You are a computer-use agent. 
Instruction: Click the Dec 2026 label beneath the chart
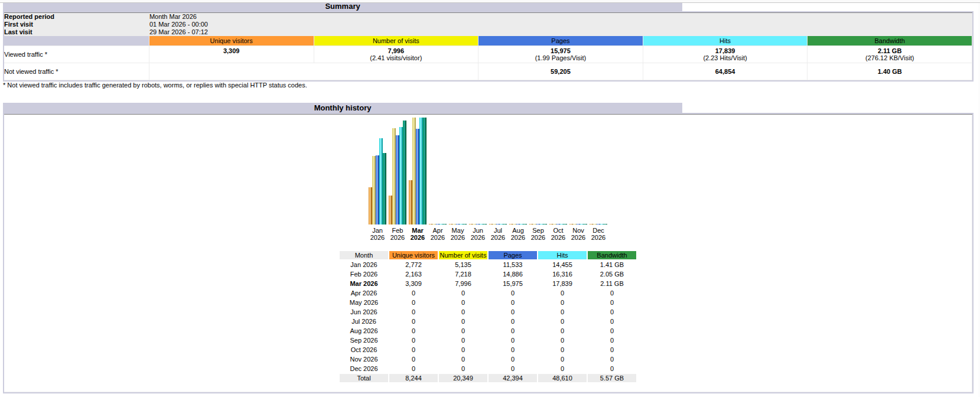click(x=598, y=234)
